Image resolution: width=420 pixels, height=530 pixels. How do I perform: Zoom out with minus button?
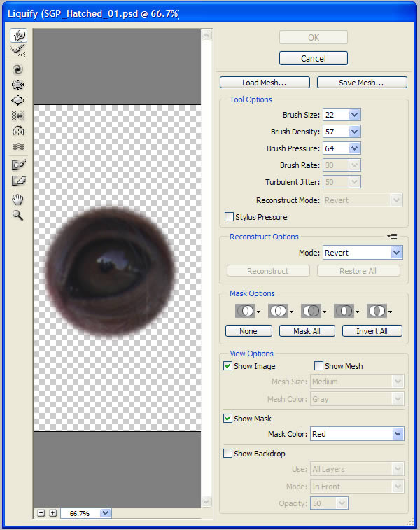[41, 513]
